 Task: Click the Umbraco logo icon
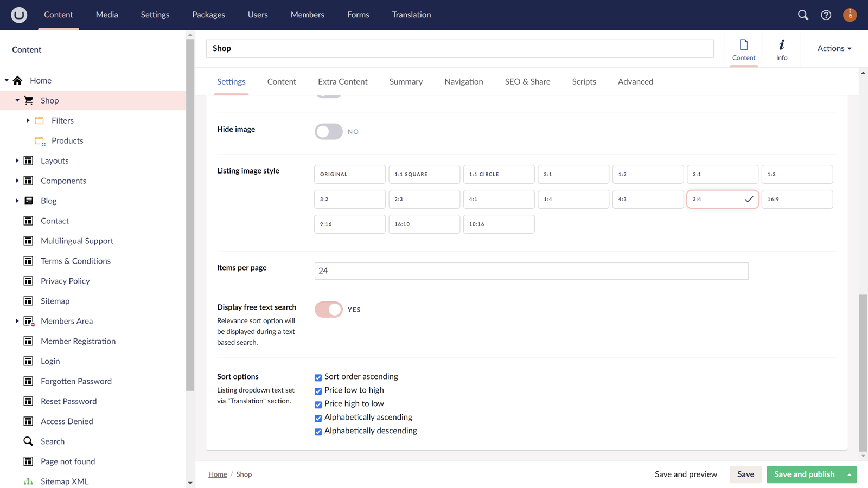point(19,15)
